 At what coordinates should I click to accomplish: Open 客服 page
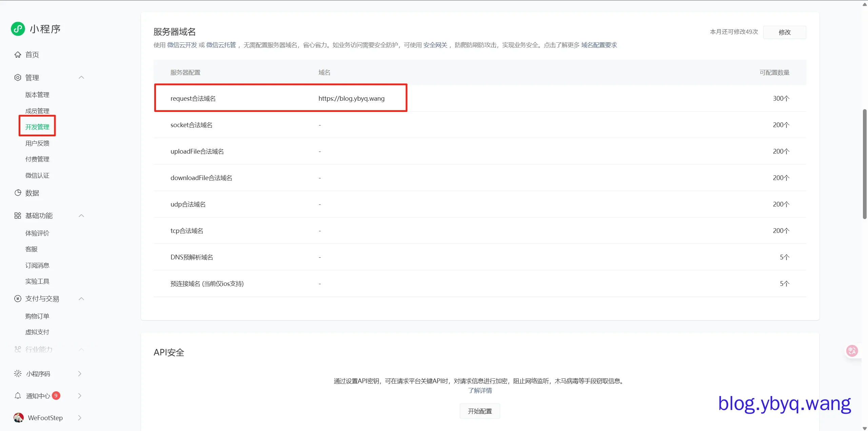pos(32,249)
